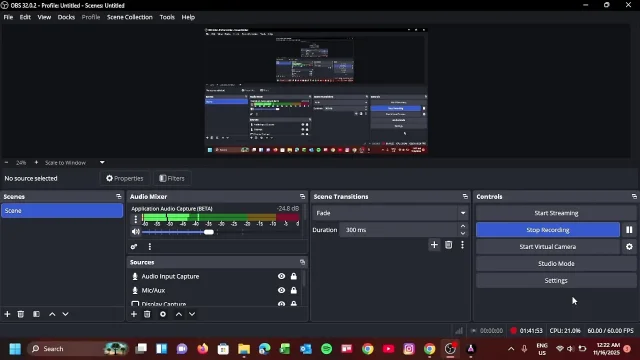Click the preview canvas thumbnail

316,91
